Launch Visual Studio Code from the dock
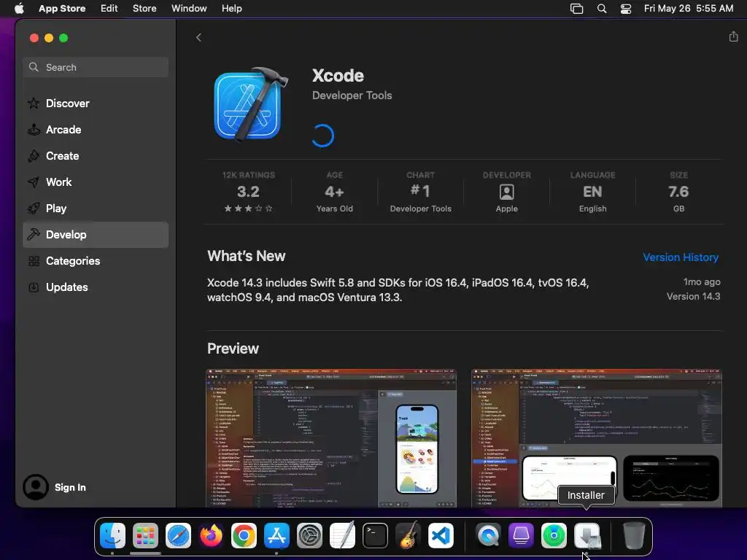747x560 pixels. click(x=441, y=536)
